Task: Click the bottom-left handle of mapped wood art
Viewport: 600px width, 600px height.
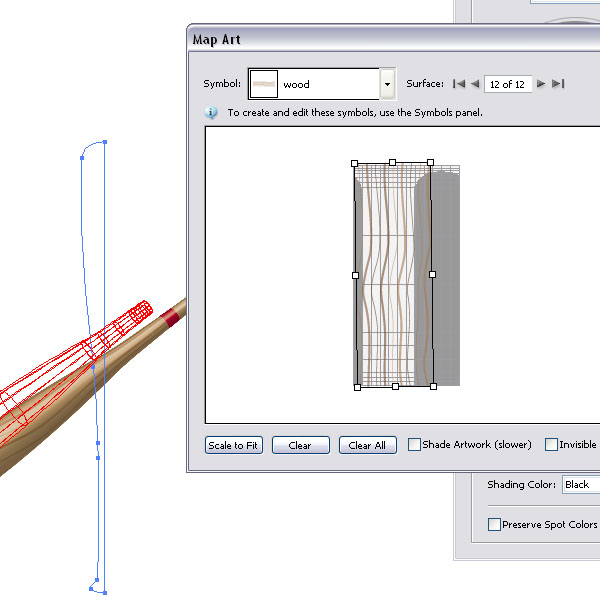Action: click(357, 387)
